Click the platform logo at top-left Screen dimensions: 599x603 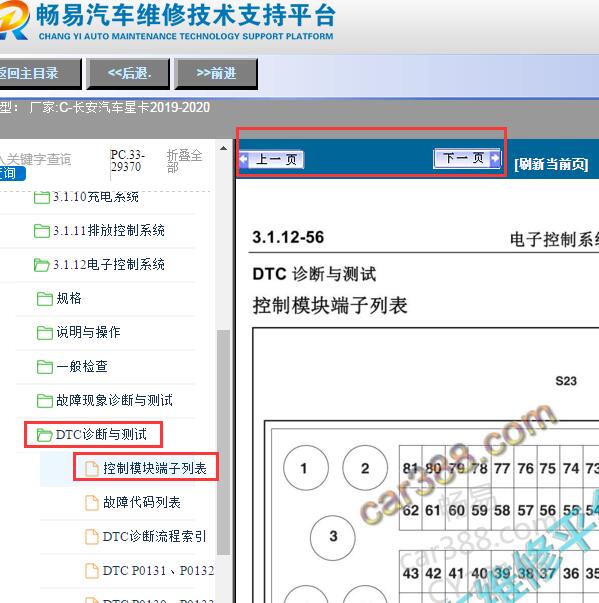point(14,20)
